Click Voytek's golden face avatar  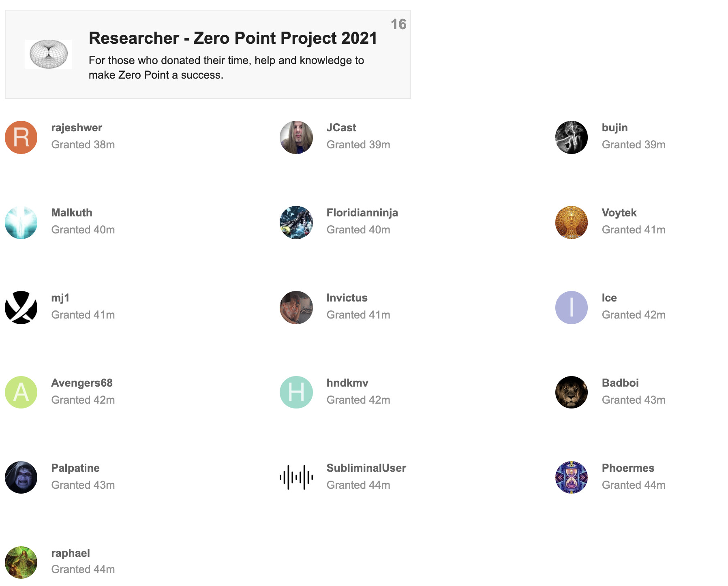572,222
